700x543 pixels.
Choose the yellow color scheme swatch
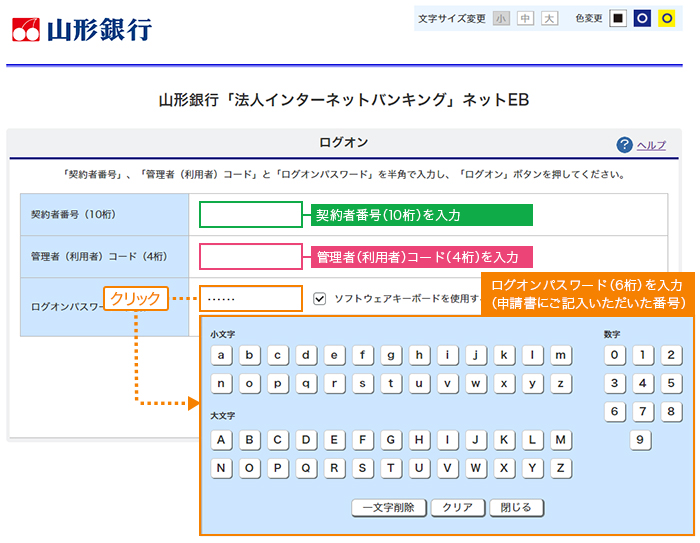[667, 18]
